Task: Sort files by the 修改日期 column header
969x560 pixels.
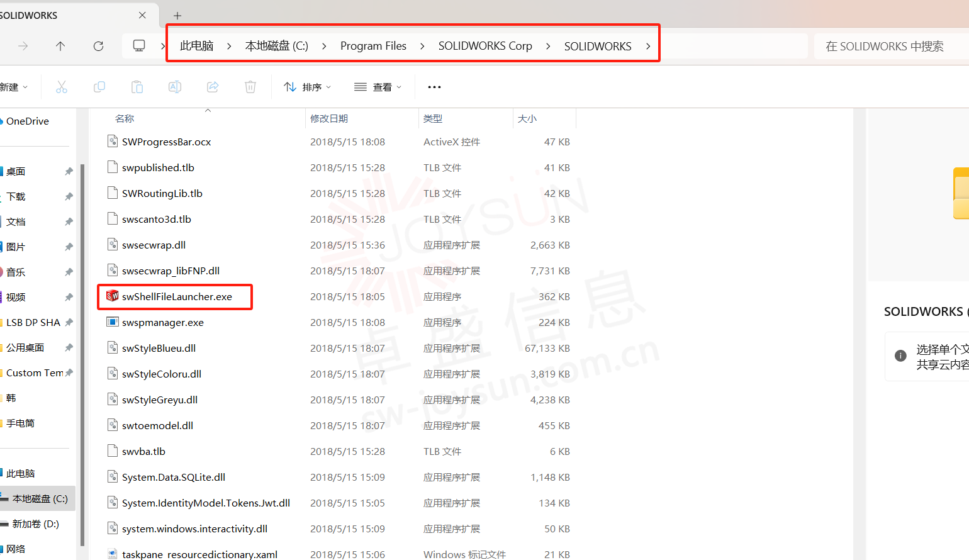Action: pyautogui.click(x=329, y=118)
